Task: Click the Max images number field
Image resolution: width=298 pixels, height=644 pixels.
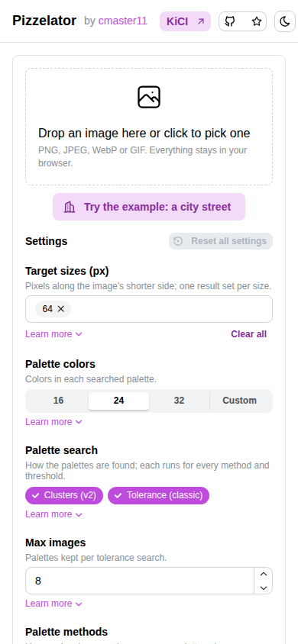Action: point(140,581)
